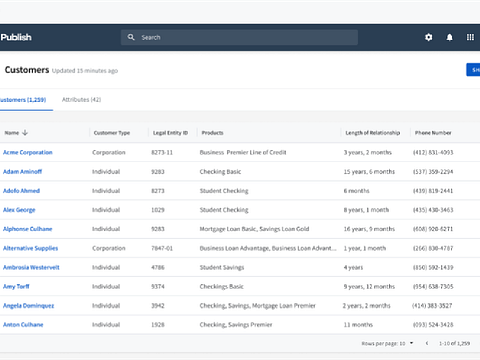
Task: Select Business Loan Advantage products cell
Action: [x=268, y=248]
